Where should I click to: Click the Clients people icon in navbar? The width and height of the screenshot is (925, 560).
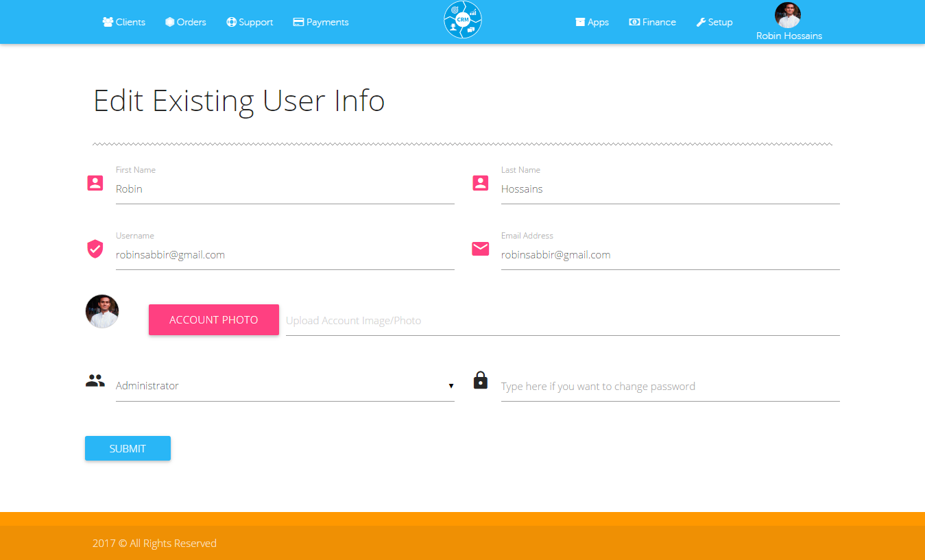tap(107, 21)
